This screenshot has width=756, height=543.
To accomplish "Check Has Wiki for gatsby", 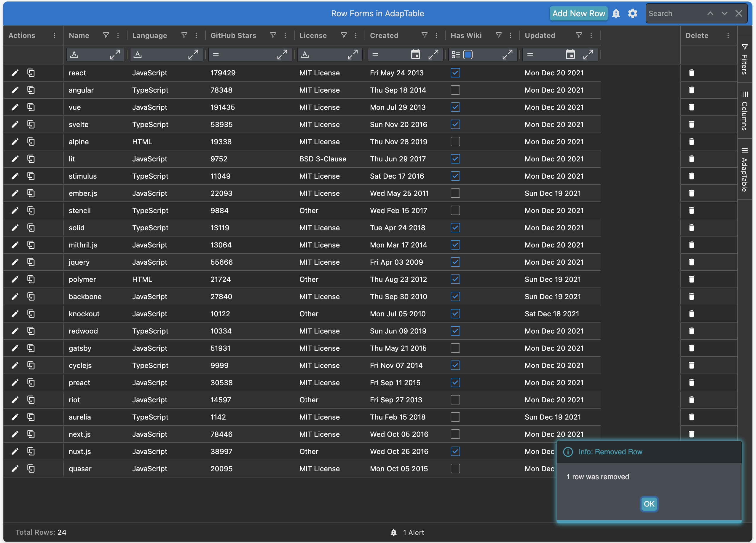I will (x=455, y=348).
